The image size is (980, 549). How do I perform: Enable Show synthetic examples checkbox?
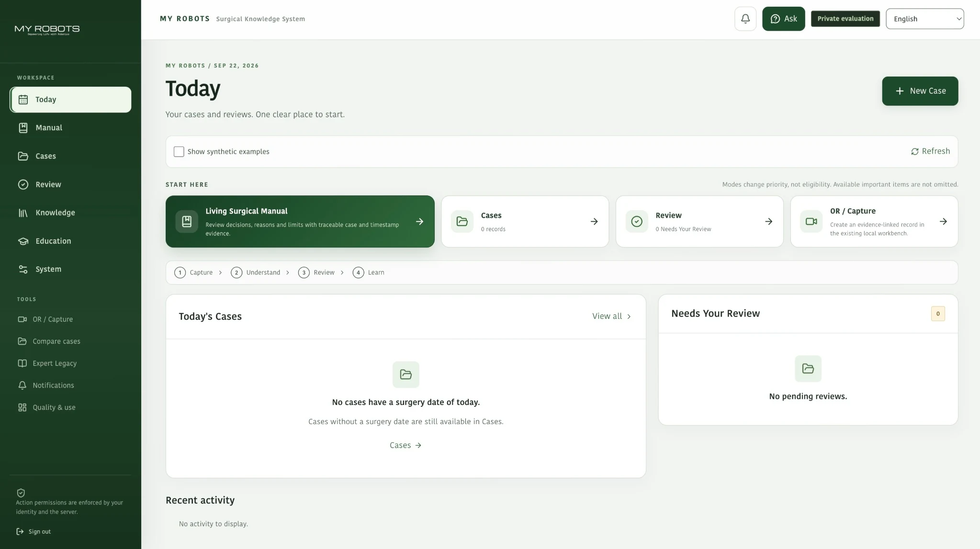[x=179, y=152]
